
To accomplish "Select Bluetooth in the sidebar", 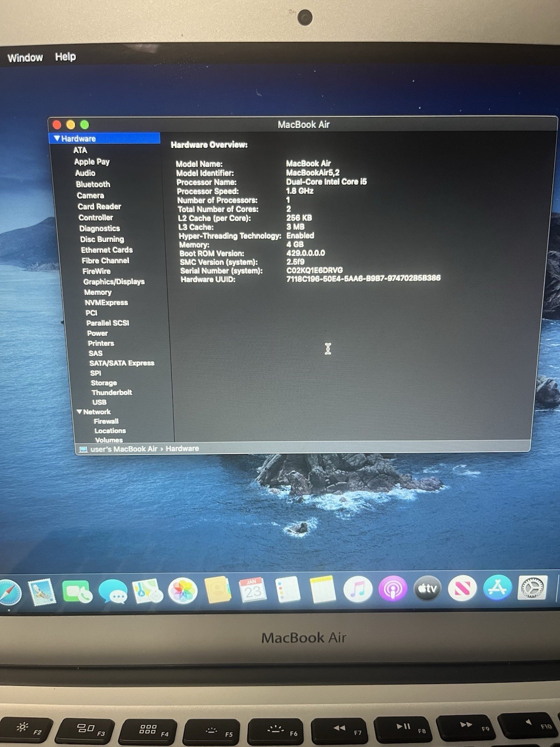I will [x=93, y=184].
